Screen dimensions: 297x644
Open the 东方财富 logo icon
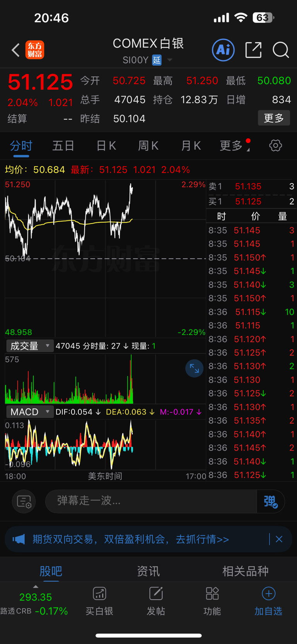click(35, 50)
